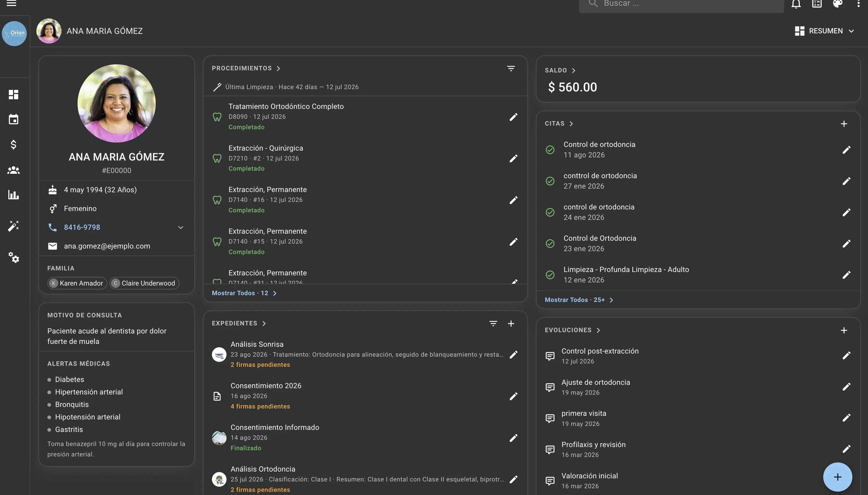Open the RESUMEN view dropdown
The image size is (868, 495).
[825, 31]
